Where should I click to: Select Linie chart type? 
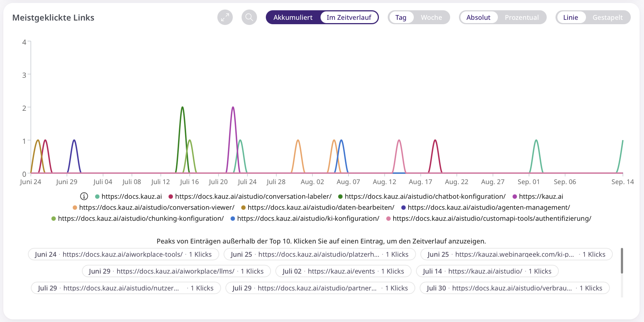point(571,17)
